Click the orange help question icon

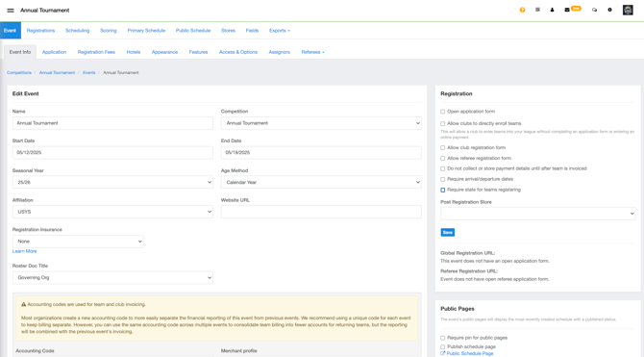(x=522, y=10)
